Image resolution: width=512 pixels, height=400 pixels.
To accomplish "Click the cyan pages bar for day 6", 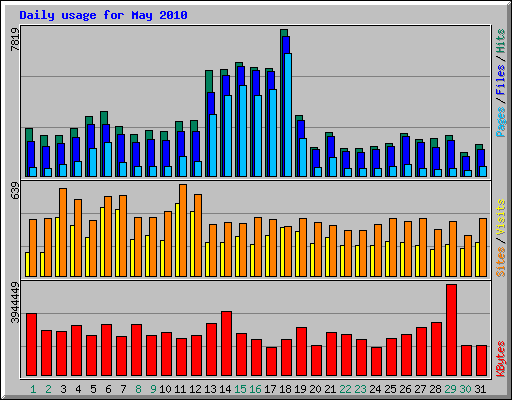I will point(108,160).
